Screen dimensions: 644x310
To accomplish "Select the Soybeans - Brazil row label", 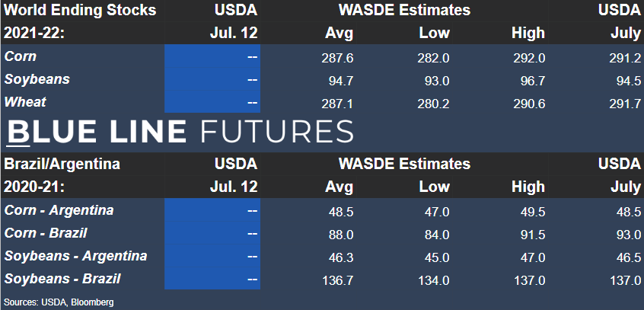I will [62, 279].
